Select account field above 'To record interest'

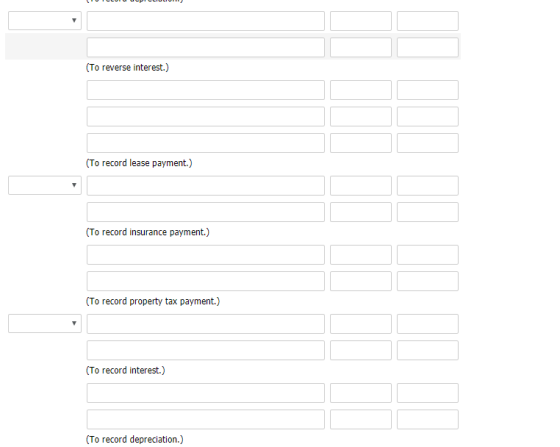click(206, 350)
